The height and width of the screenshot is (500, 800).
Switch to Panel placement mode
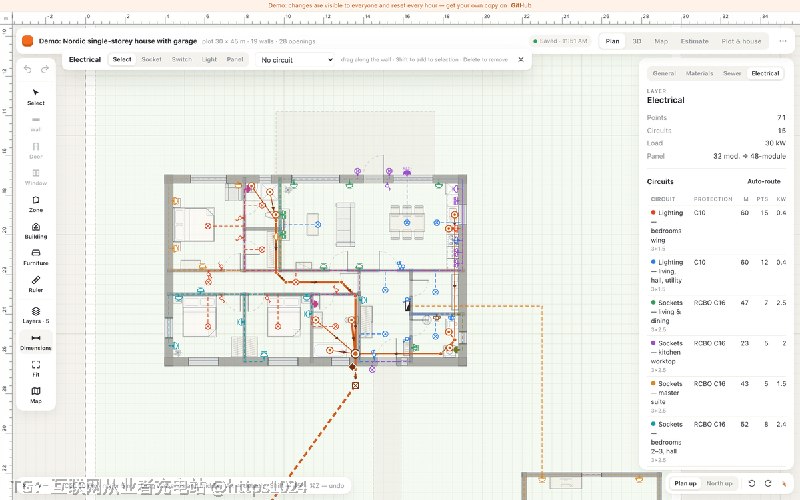[x=235, y=59]
